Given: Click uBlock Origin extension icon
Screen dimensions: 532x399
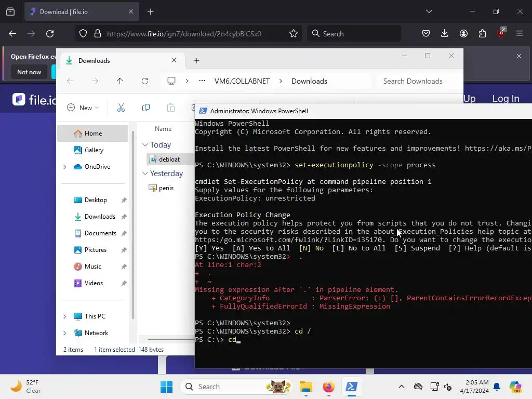Looking at the screenshot, I should 501,33.
